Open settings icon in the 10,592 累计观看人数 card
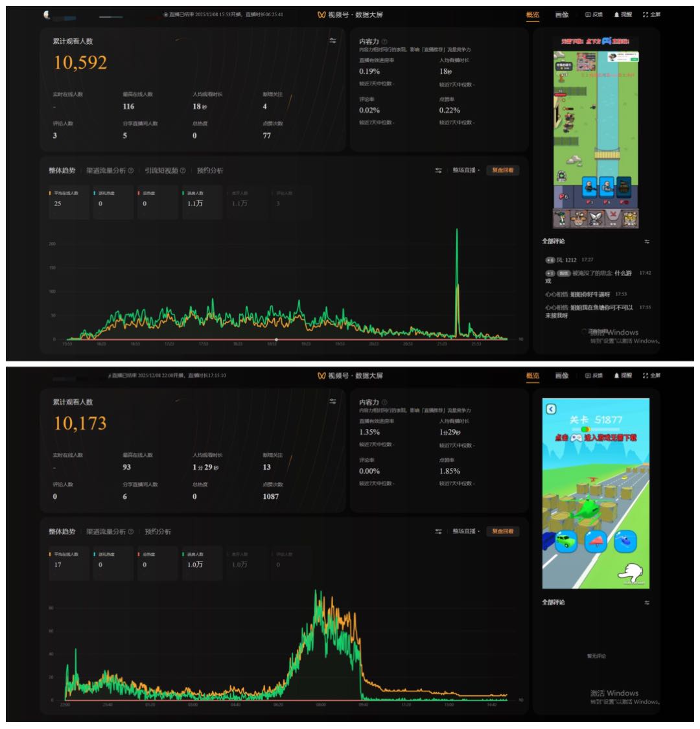Screen dimensions: 700x729 click(332, 41)
